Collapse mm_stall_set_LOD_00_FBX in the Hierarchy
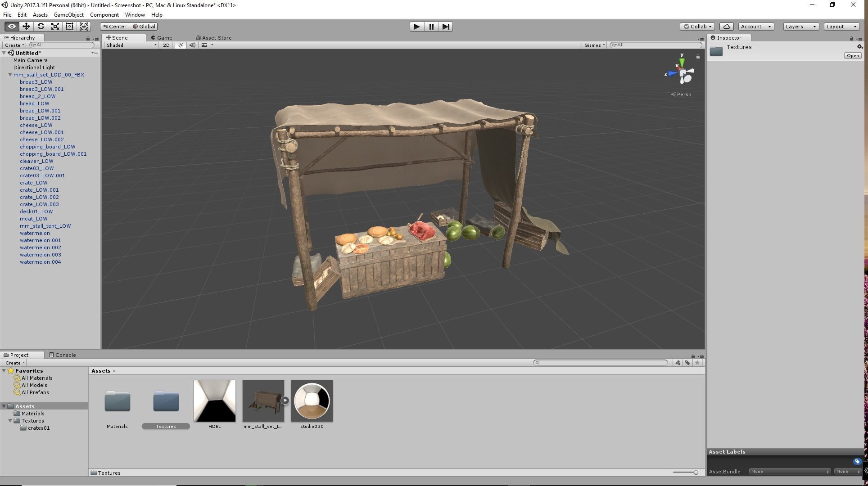This screenshot has width=868, height=486. point(10,75)
